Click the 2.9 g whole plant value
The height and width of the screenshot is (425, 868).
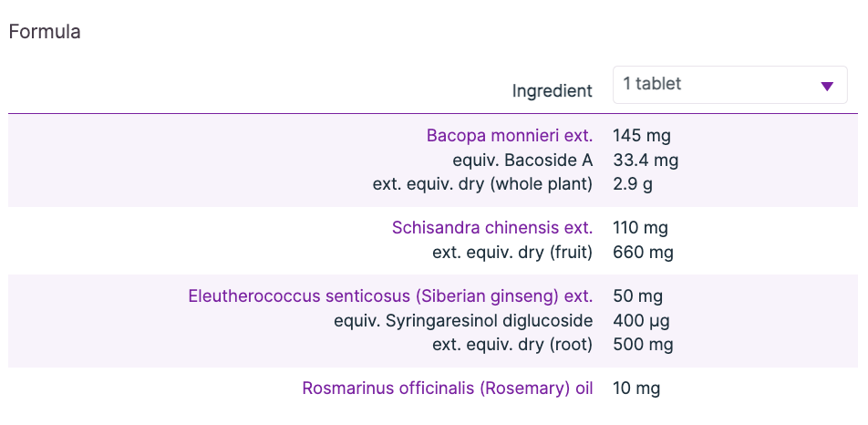click(633, 184)
